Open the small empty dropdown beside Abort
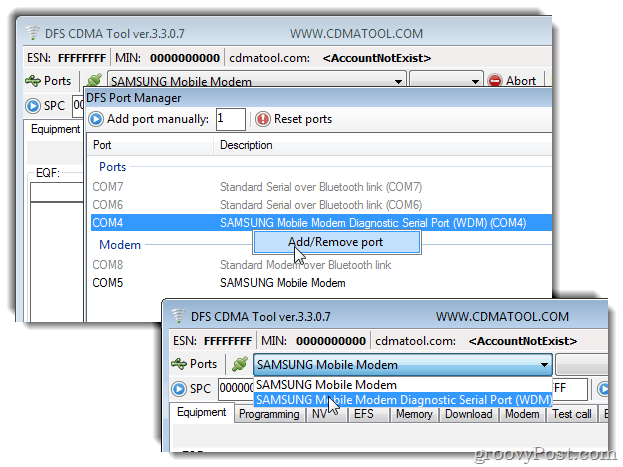 (x=447, y=81)
